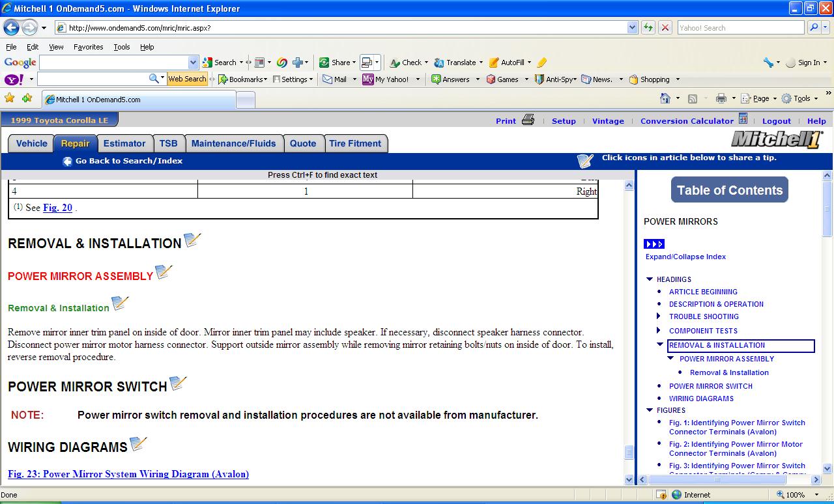Click the Google toolbar search input field
This screenshot has width=834, height=504.
[x=114, y=63]
